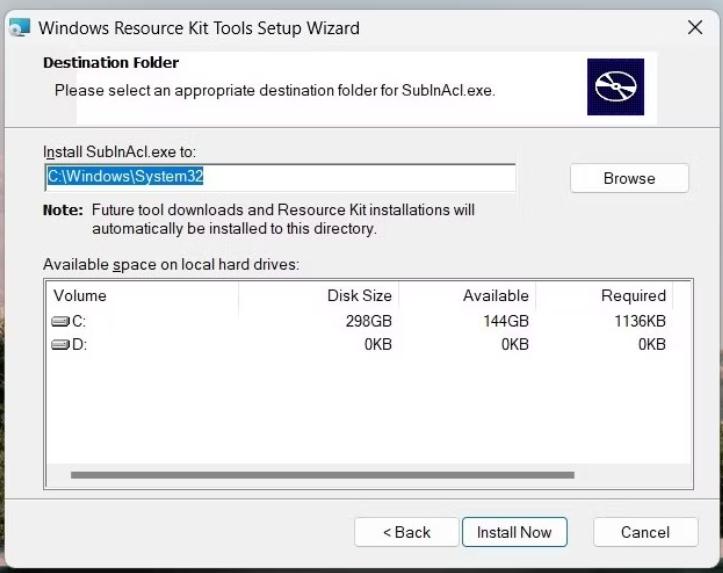Click the "Install SubInAcl.exe to:" label
723x573 pixels.
coord(120,152)
